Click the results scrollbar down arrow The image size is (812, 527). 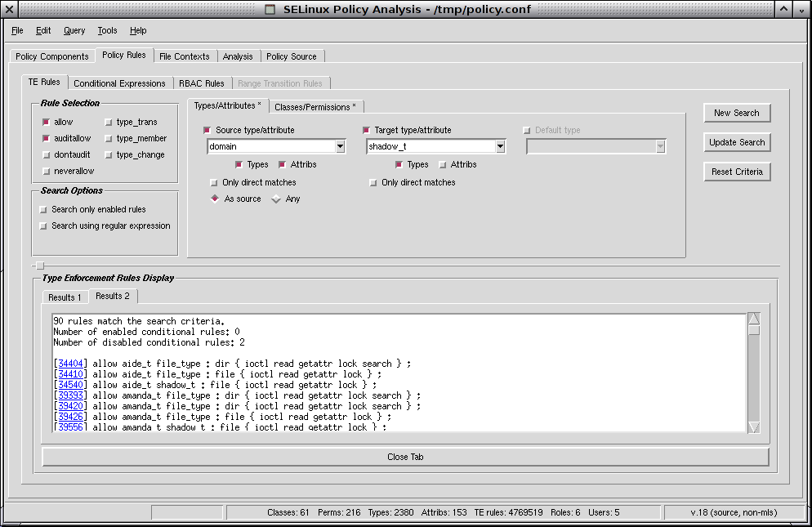click(754, 427)
